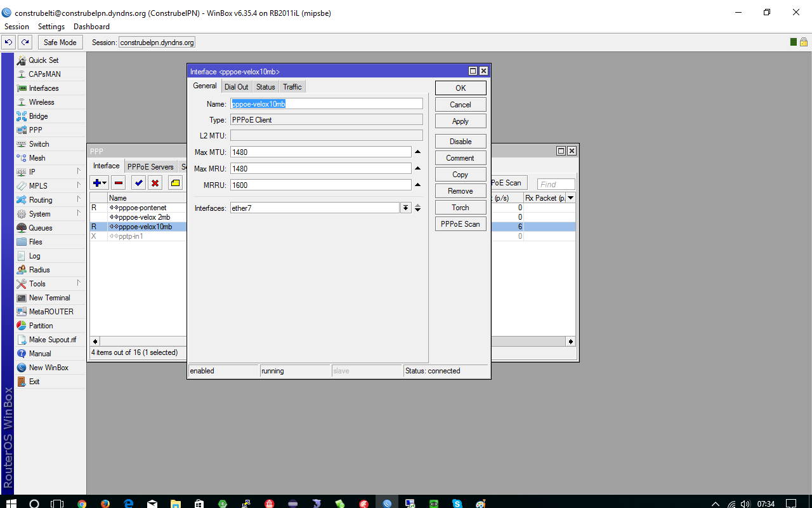This screenshot has height=508, width=812.
Task: Open the Manual
Action: [40, 354]
